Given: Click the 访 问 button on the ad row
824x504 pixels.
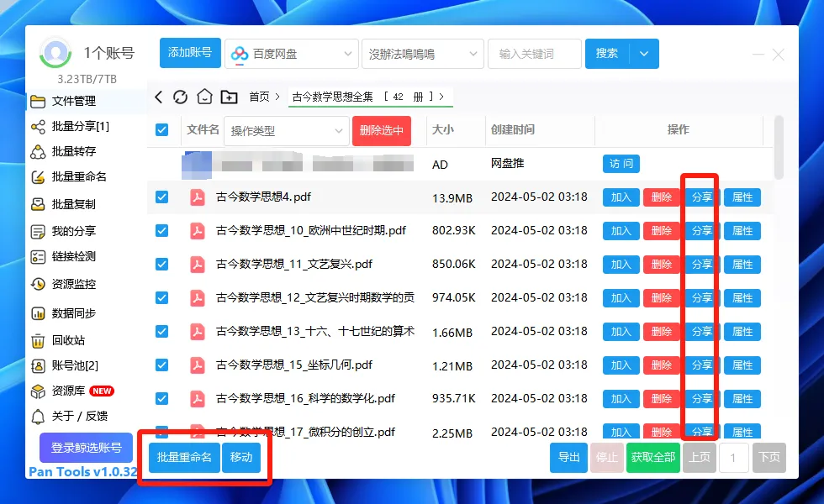Looking at the screenshot, I should coord(621,164).
